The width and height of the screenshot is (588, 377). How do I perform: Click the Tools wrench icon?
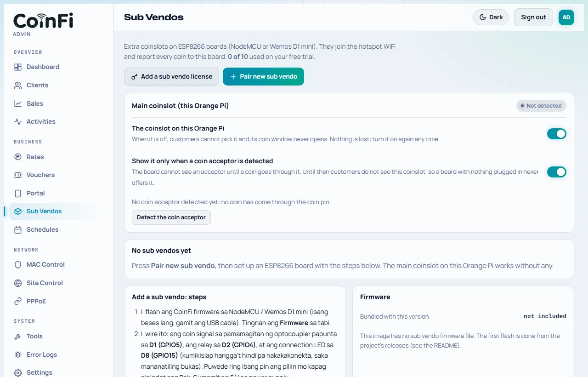tap(18, 337)
